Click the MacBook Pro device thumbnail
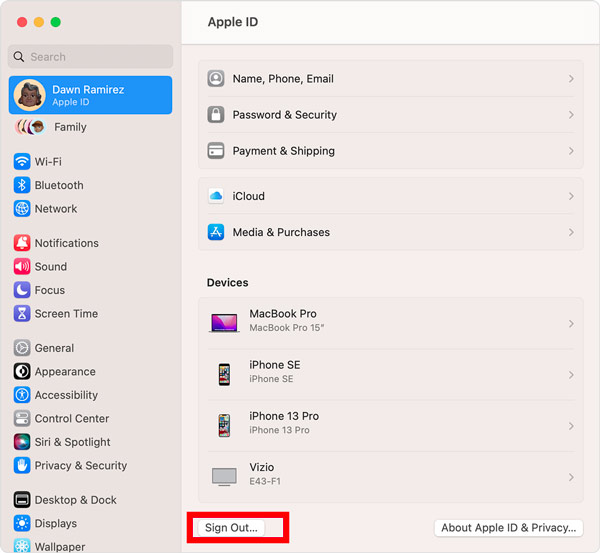600x553 pixels. point(224,323)
